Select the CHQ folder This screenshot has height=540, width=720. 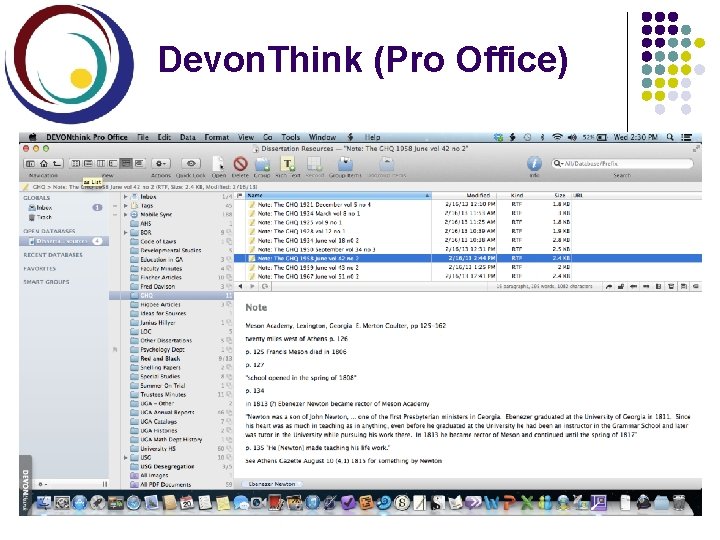tap(171, 295)
